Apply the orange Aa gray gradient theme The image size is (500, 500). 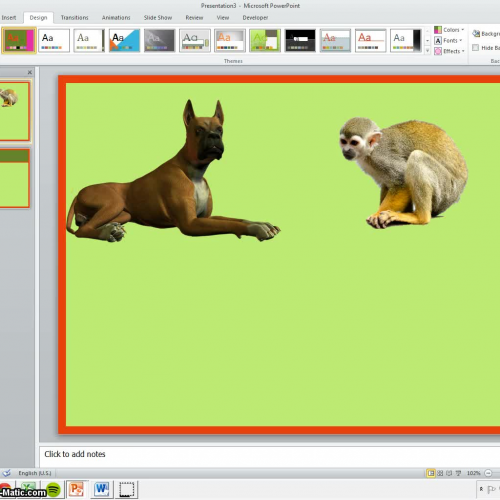tap(230, 40)
